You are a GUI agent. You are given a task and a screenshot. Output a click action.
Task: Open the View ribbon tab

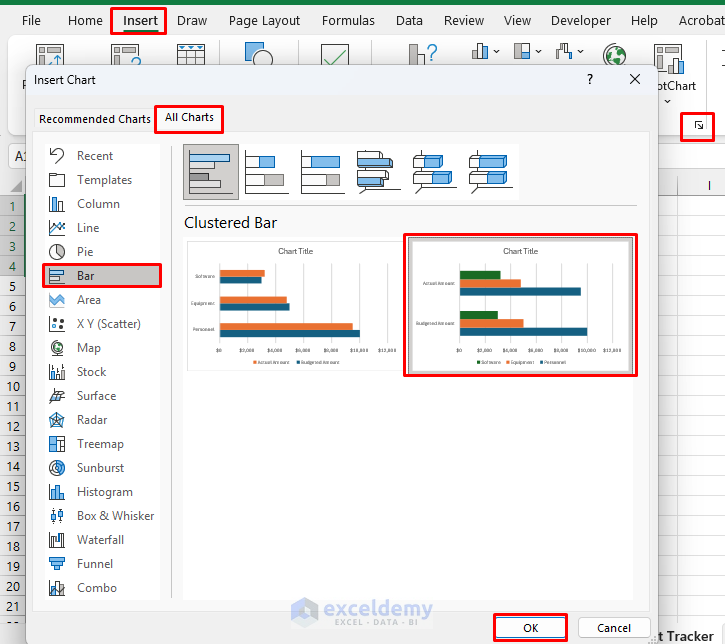[517, 21]
